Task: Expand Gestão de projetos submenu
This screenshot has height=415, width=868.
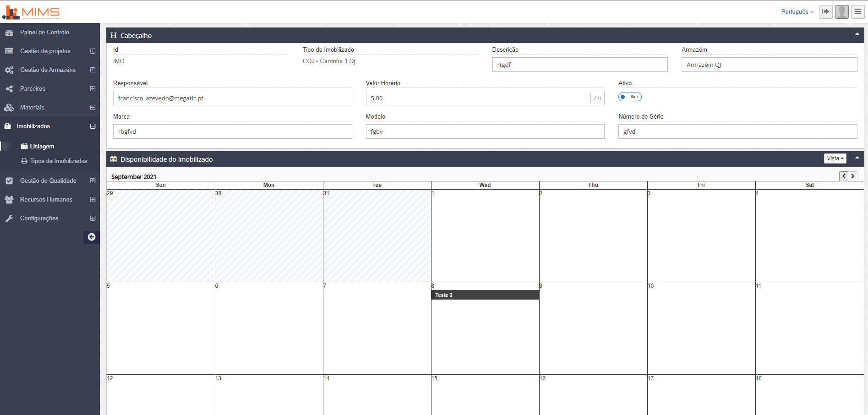Action: point(93,51)
